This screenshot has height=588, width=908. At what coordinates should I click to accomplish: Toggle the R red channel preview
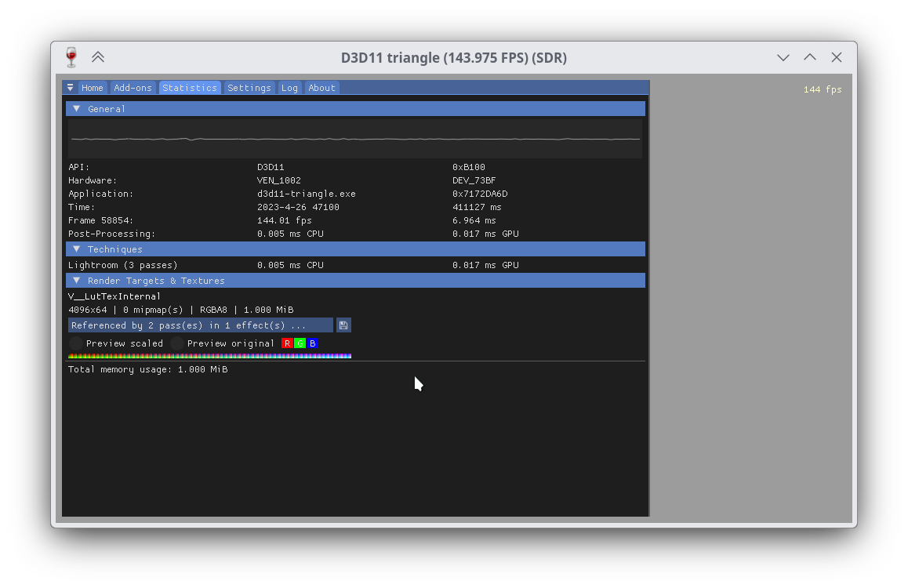tap(286, 343)
